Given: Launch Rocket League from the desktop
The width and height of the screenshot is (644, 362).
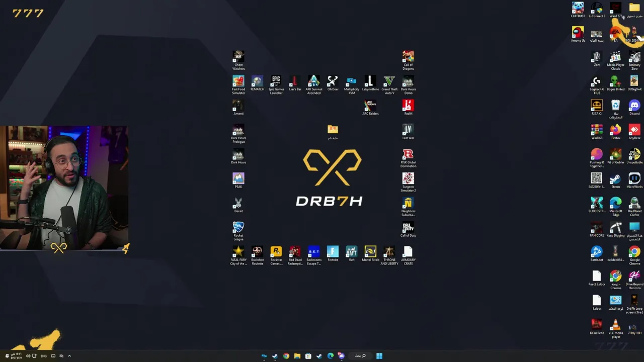Looking at the screenshot, I should (238, 231).
